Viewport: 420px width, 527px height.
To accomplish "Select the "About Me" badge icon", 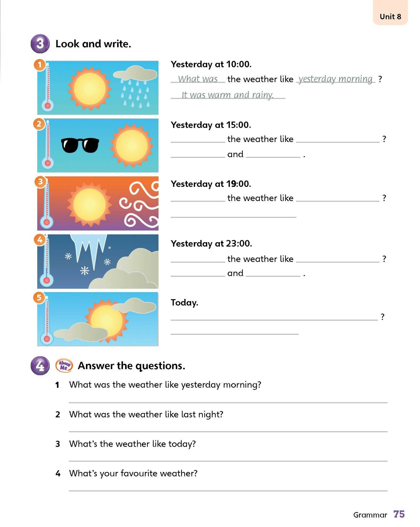I will tap(64, 365).
